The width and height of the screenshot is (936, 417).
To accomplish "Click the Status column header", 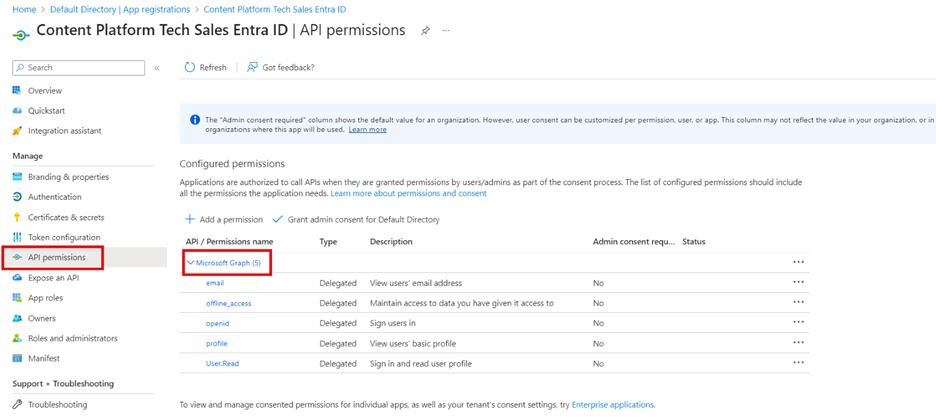I will click(x=694, y=242).
